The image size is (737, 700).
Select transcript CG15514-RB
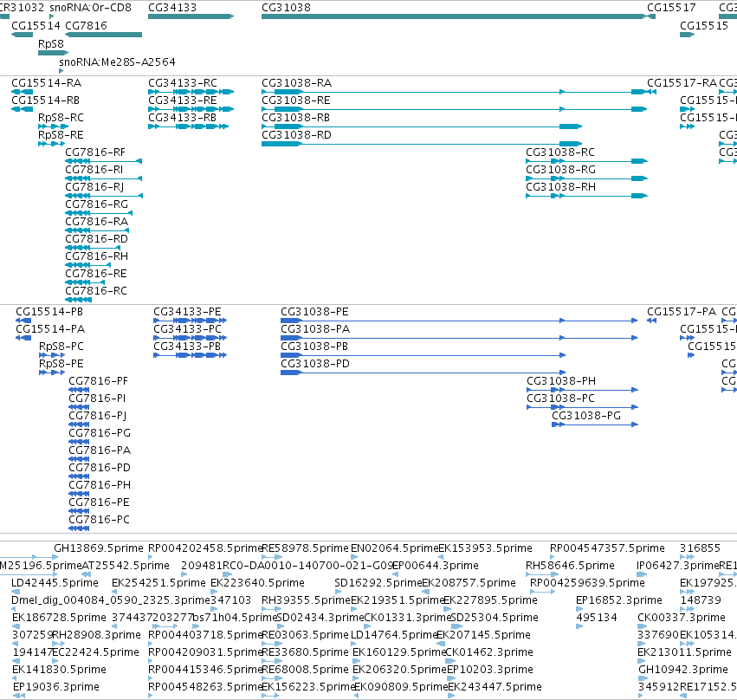[45, 100]
